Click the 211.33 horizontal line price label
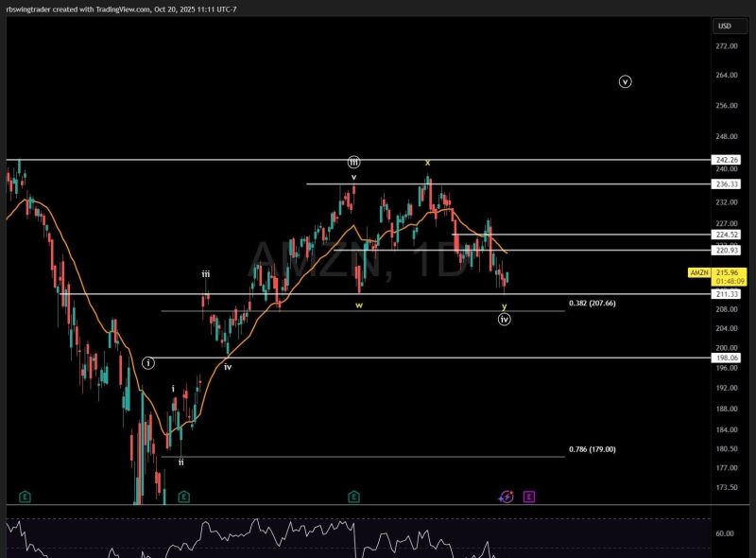The image size is (756, 558). pyautogui.click(x=727, y=294)
